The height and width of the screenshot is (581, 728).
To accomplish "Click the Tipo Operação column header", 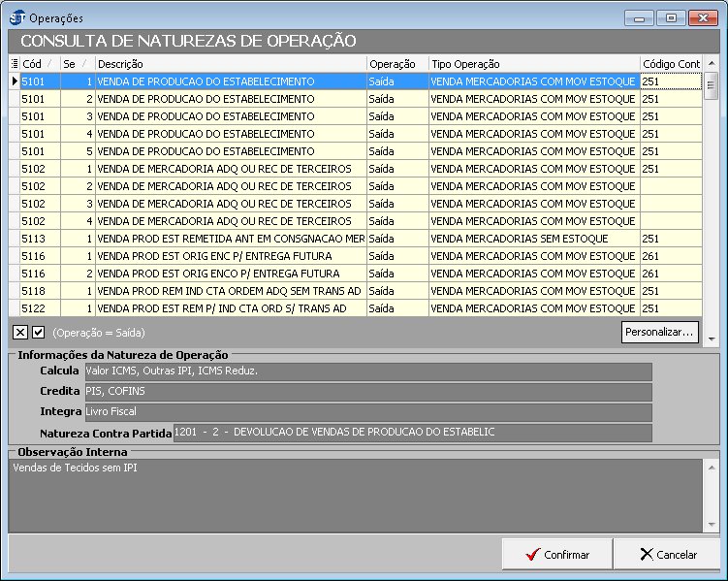I will (533, 64).
